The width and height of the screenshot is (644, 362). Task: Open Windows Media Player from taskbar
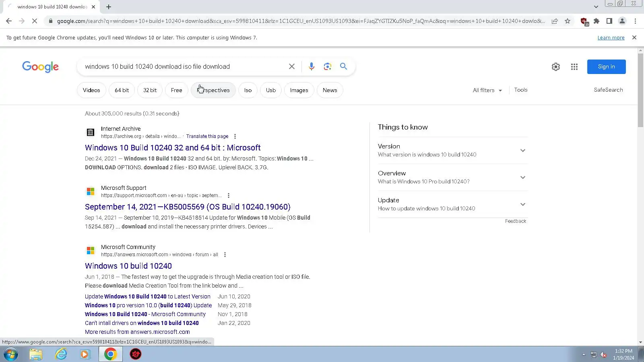pyautogui.click(x=85, y=354)
